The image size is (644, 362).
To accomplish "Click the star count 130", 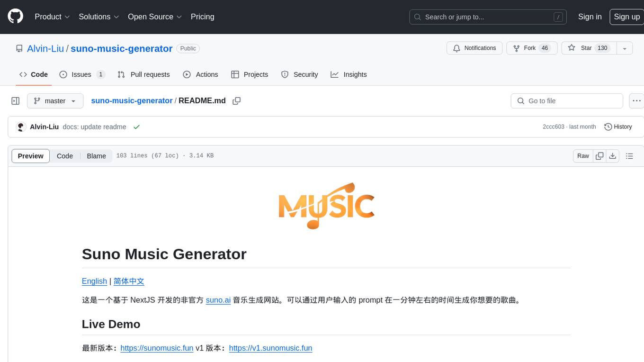I will click(602, 48).
